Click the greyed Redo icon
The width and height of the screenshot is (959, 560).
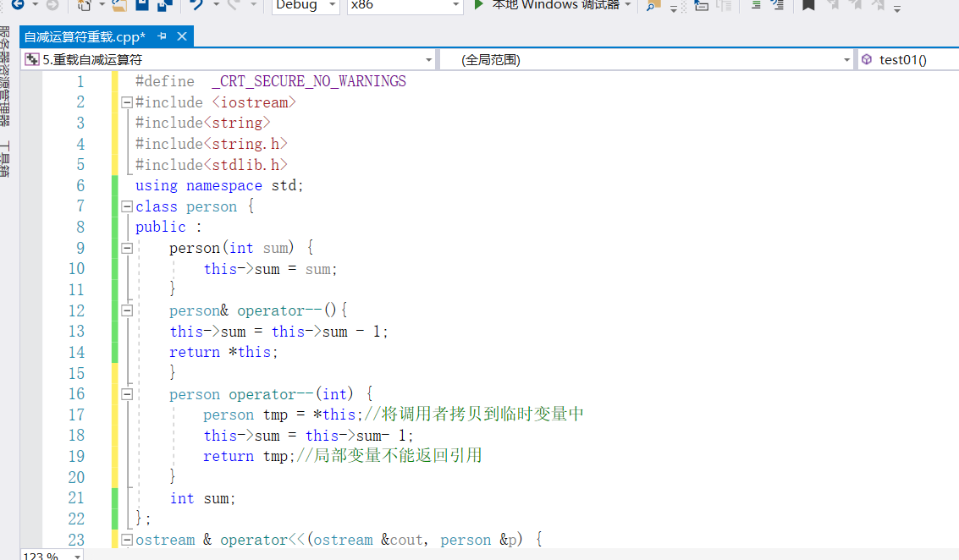pyautogui.click(x=234, y=5)
